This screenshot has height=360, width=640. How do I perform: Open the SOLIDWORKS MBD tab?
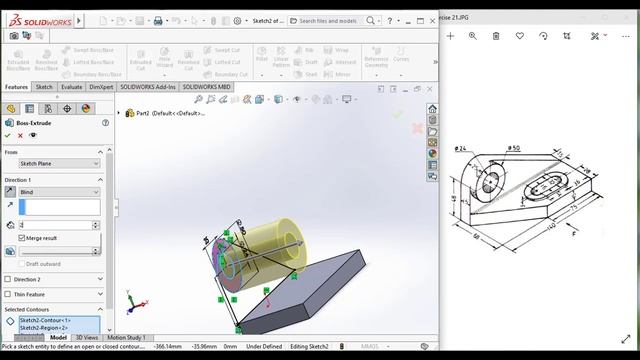pyautogui.click(x=206, y=87)
